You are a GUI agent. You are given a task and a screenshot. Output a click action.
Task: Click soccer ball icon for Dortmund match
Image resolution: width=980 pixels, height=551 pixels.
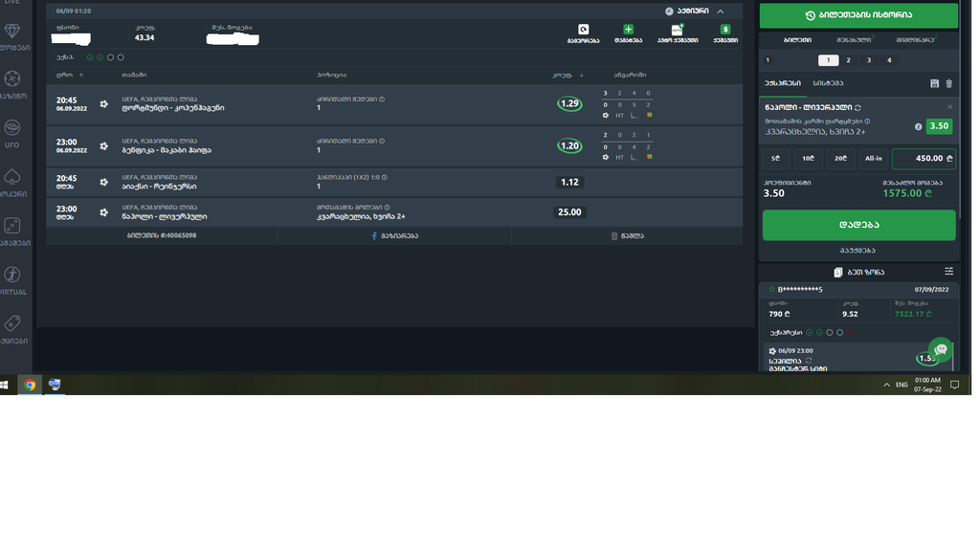click(x=104, y=104)
